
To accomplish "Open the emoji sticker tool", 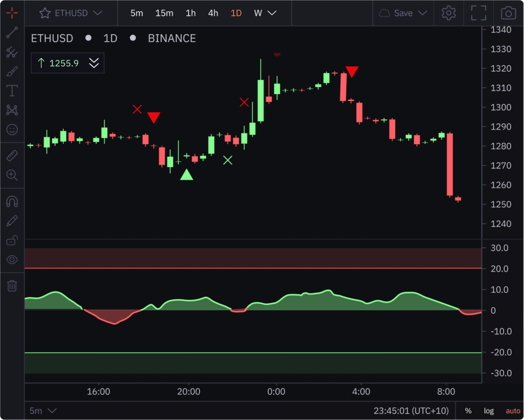I will [12, 129].
